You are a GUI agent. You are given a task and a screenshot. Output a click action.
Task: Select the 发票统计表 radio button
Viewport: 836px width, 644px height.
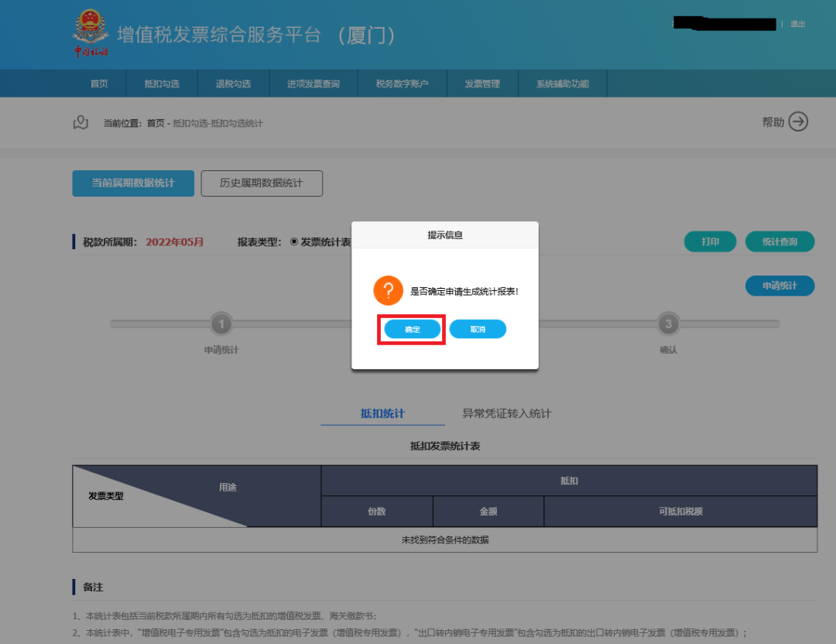tap(294, 241)
